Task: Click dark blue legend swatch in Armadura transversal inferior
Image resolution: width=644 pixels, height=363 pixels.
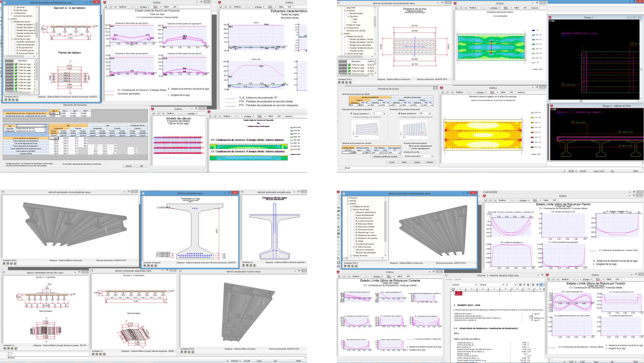Action: coord(533,30)
